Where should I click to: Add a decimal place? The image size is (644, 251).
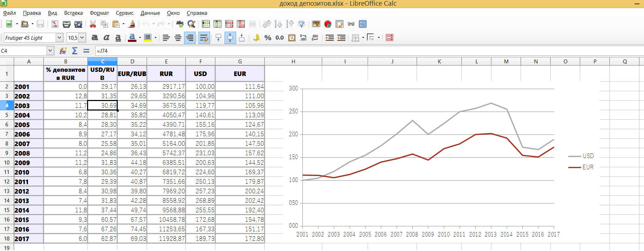coord(303,38)
